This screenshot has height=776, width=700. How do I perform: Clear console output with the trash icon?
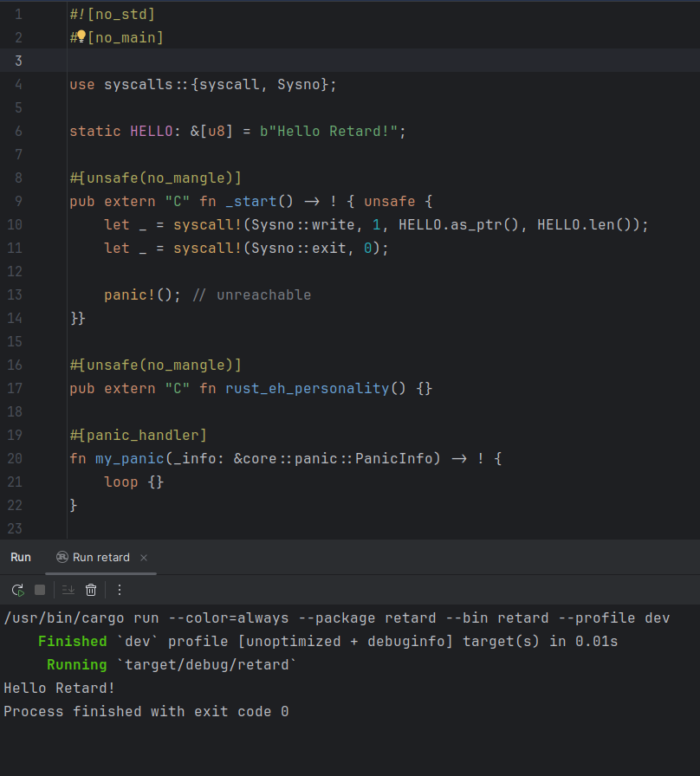point(91,590)
